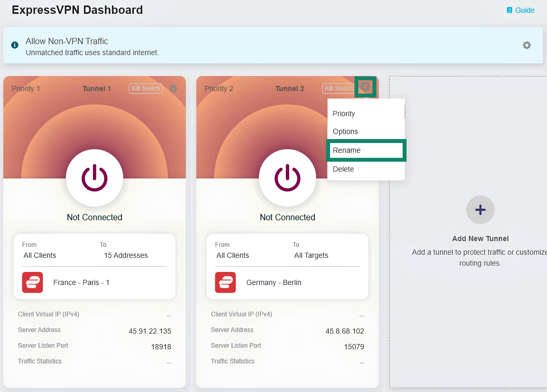The height and width of the screenshot is (392, 547).
Task: Click ExpressVPN logo beside Germany - Berlin
Action: tap(225, 282)
